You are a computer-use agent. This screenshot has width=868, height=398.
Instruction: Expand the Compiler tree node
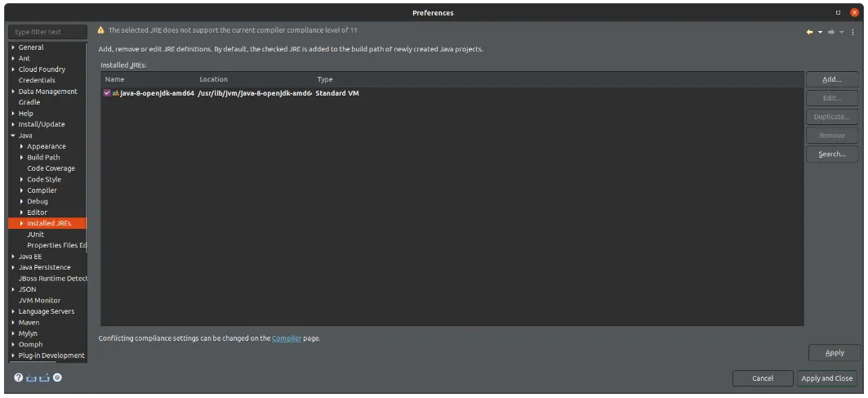tap(21, 190)
